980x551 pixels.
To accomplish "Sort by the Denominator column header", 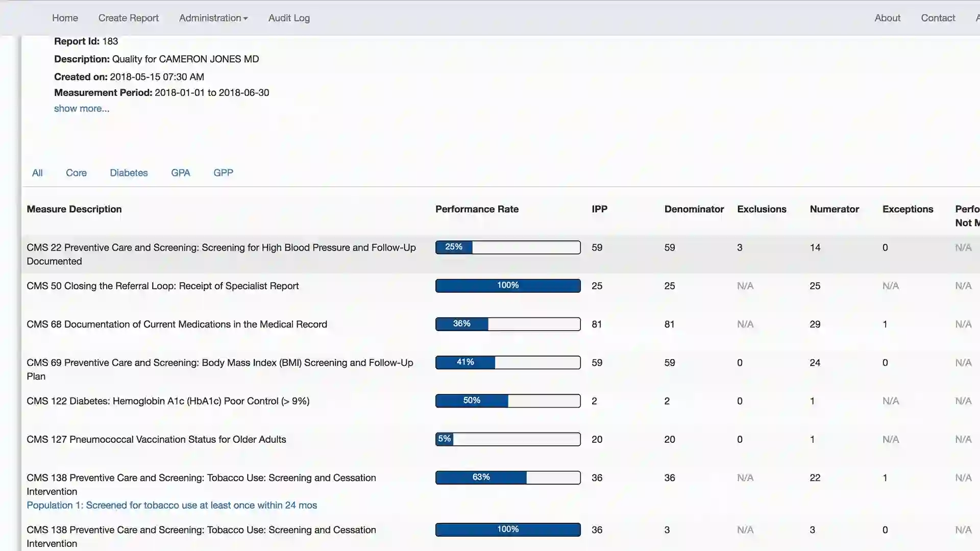I will pyautogui.click(x=694, y=209).
